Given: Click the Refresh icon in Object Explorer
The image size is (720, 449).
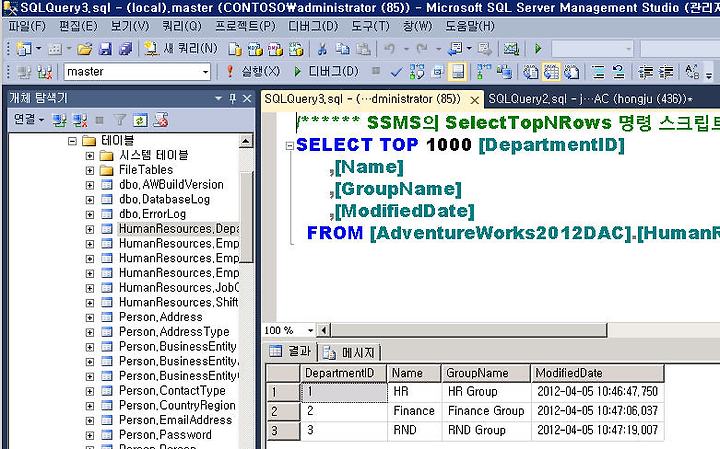Looking at the screenshot, I should pyautogui.click(x=140, y=120).
